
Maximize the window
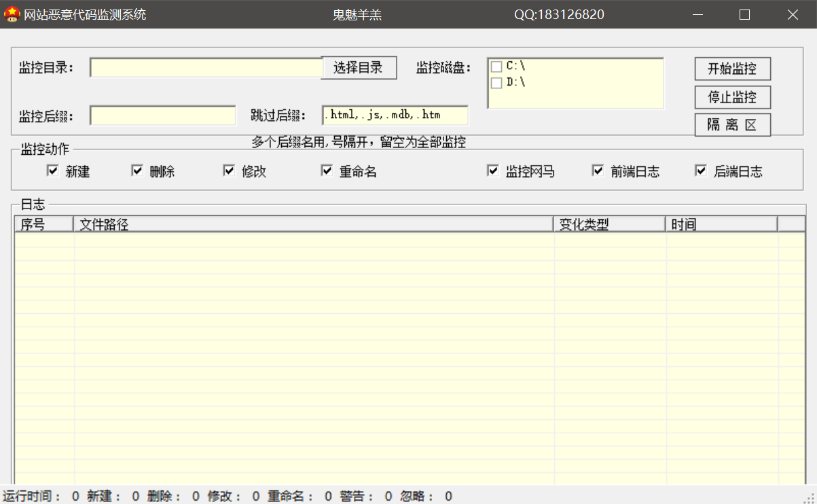pos(744,14)
